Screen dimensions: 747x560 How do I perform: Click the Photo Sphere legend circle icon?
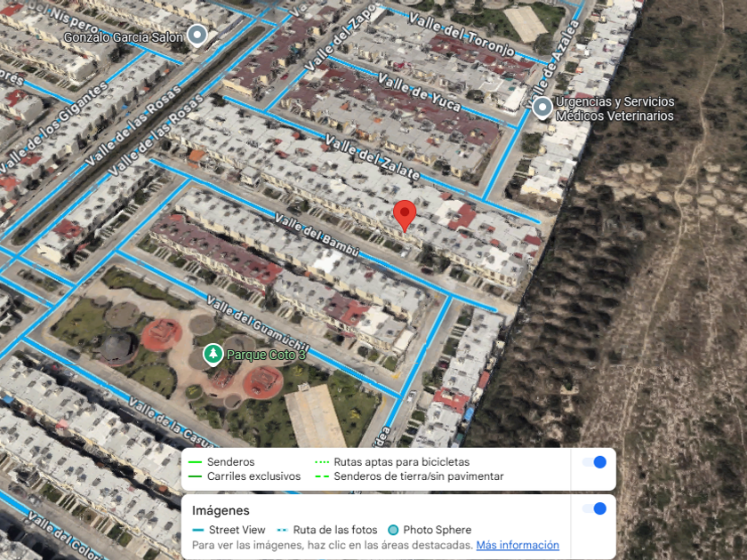point(393,530)
